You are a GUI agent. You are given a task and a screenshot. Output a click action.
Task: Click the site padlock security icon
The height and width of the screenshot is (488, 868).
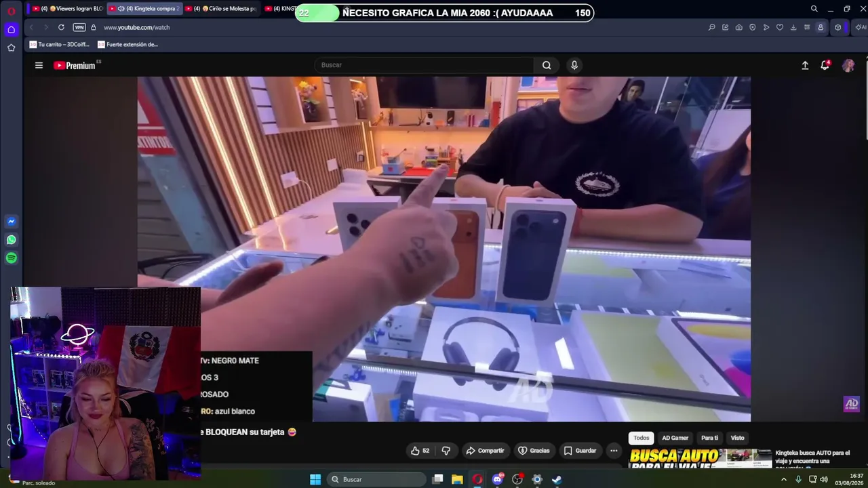pos(94,27)
